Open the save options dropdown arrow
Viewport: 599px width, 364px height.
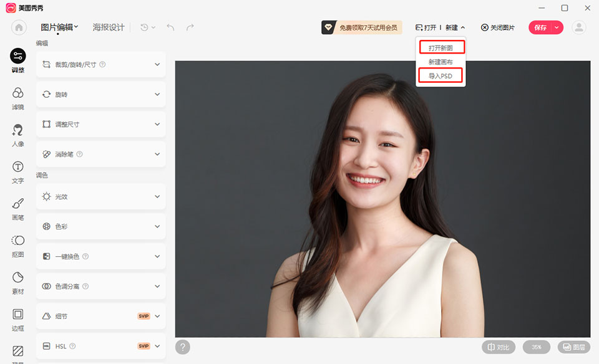coord(556,27)
